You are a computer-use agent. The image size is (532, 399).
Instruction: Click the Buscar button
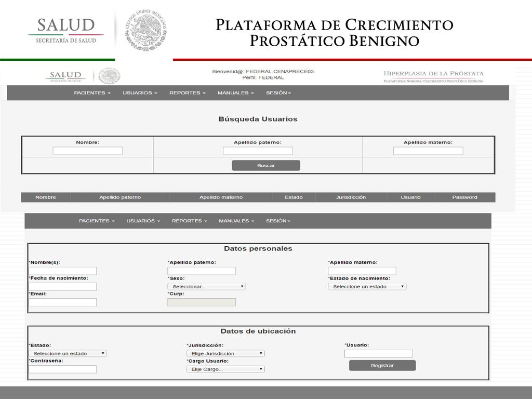pos(266,166)
